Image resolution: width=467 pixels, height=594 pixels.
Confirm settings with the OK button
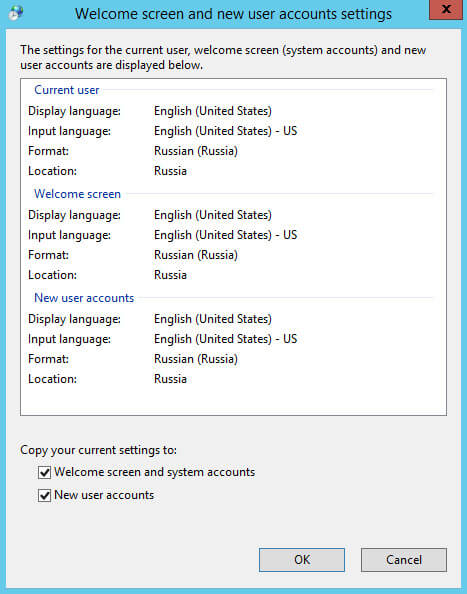[x=302, y=560]
